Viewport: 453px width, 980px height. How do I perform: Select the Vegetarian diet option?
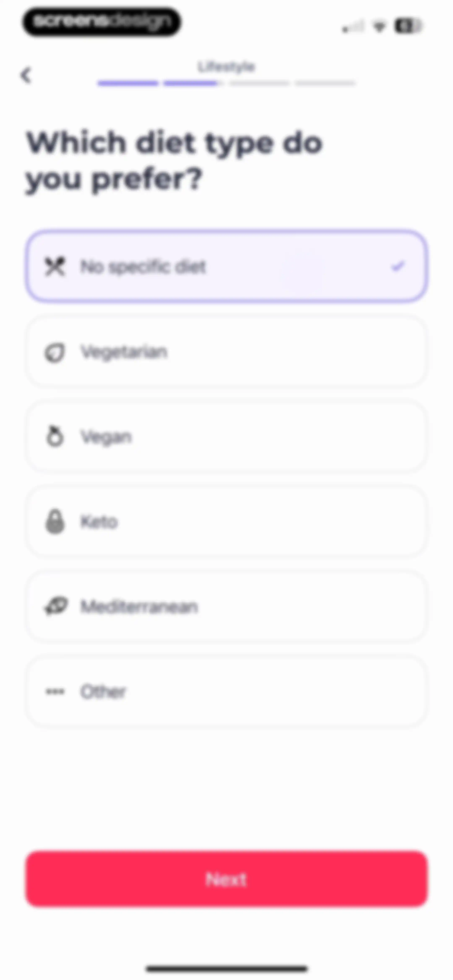[x=226, y=352]
